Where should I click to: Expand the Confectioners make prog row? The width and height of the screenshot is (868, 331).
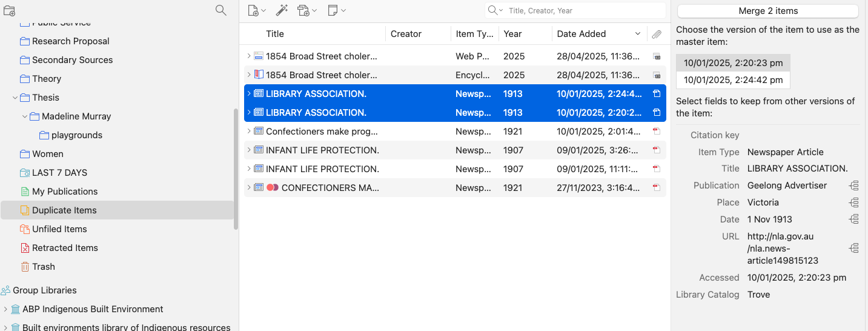pos(248,132)
